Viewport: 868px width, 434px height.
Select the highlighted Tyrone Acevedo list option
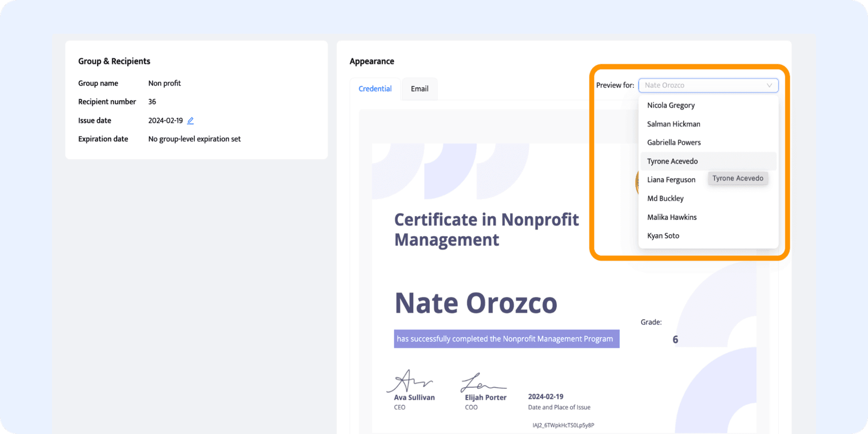672,161
